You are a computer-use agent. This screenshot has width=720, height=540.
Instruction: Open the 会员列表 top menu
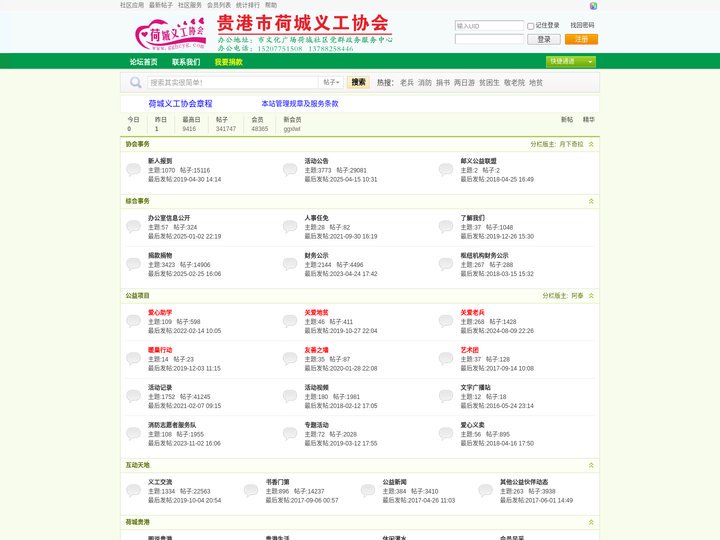pos(219,5)
